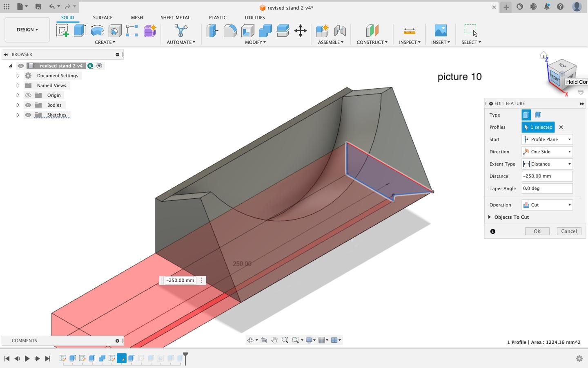This screenshot has height=368, width=588.
Task: Open the MODIFY menu
Action: click(255, 42)
